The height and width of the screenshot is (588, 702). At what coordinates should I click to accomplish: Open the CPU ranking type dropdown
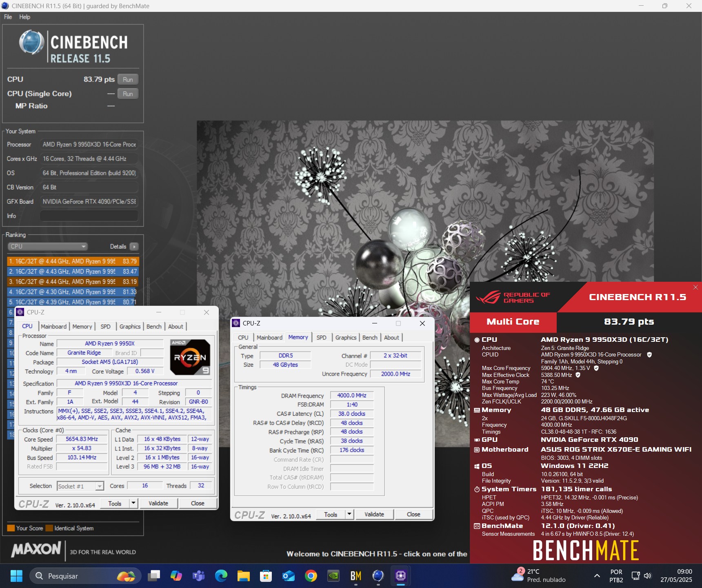(48, 247)
